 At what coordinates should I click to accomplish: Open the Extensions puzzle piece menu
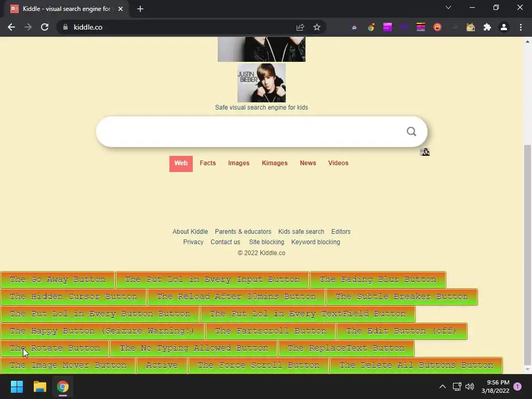pyautogui.click(x=487, y=27)
